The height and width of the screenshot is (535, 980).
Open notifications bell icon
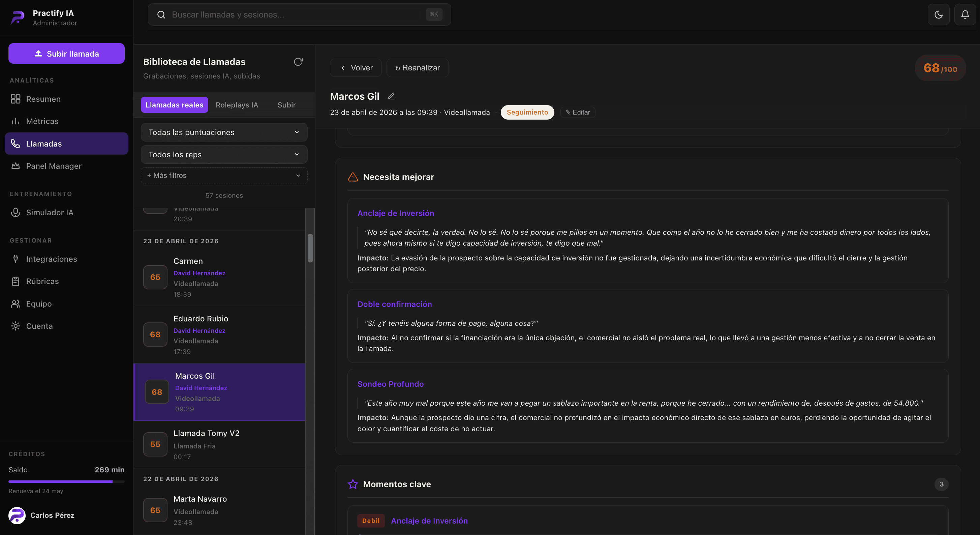pos(965,15)
